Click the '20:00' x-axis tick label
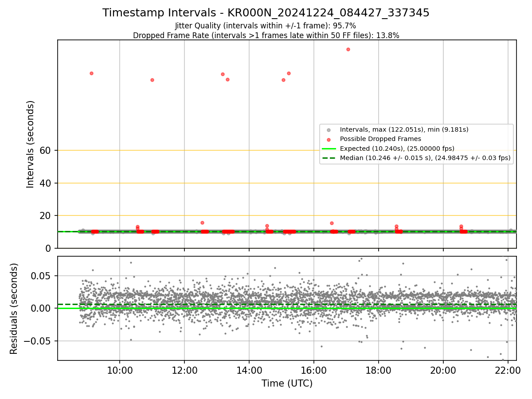 click(443, 370)
